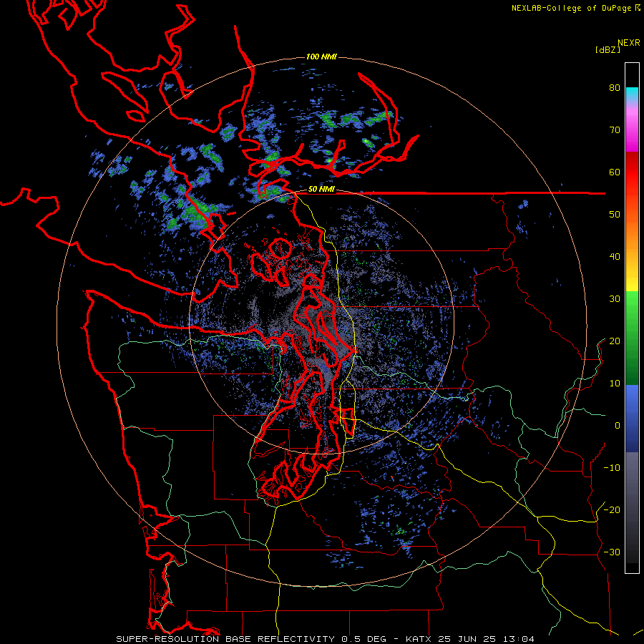This screenshot has height=644, width=644.
Task: Click the -20 value on dBZ scale
Action: pyautogui.click(x=612, y=510)
